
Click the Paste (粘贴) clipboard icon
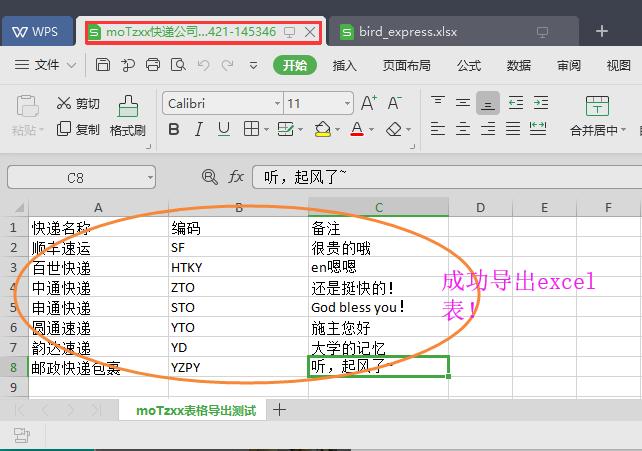[x=27, y=106]
